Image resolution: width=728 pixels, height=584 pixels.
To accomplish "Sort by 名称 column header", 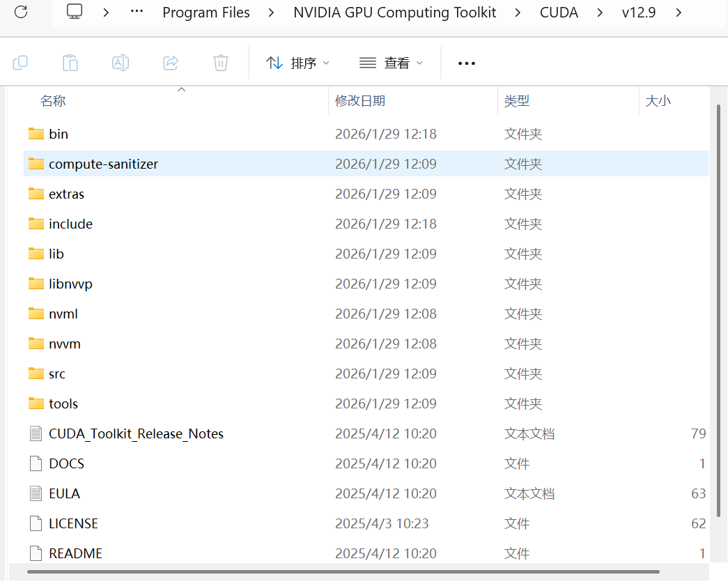I will pyautogui.click(x=53, y=101).
